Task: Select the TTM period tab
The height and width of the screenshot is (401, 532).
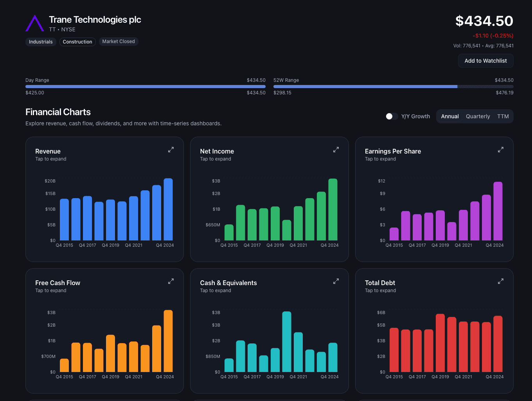Action: click(503, 116)
